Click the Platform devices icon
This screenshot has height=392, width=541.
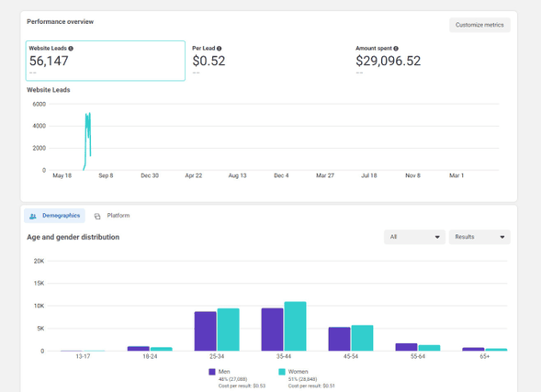(x=97, y=216)
